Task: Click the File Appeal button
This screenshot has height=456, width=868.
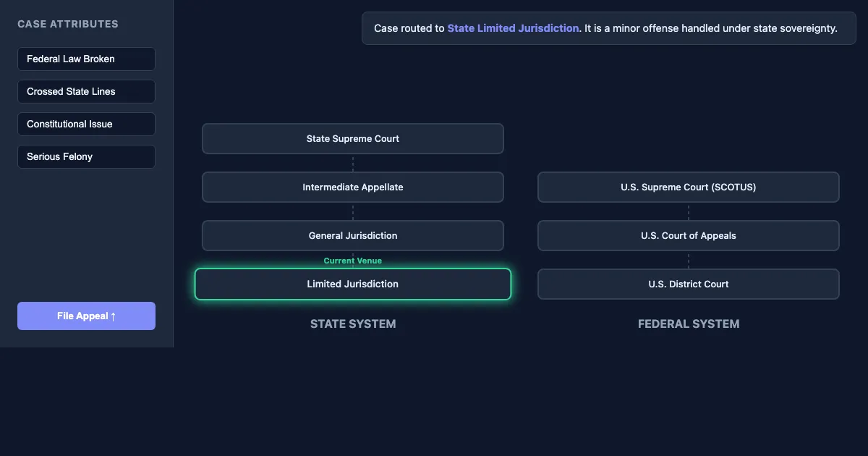Action: [86, 316]
